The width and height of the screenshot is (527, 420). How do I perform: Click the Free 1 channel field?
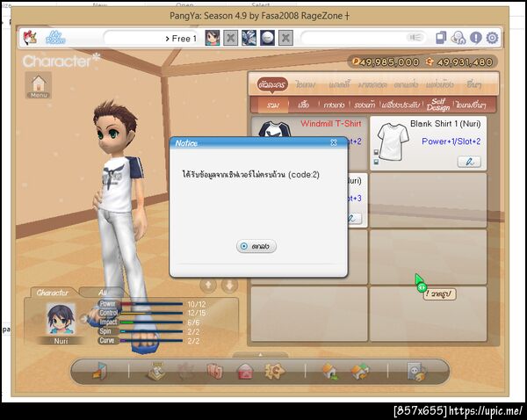150,38
